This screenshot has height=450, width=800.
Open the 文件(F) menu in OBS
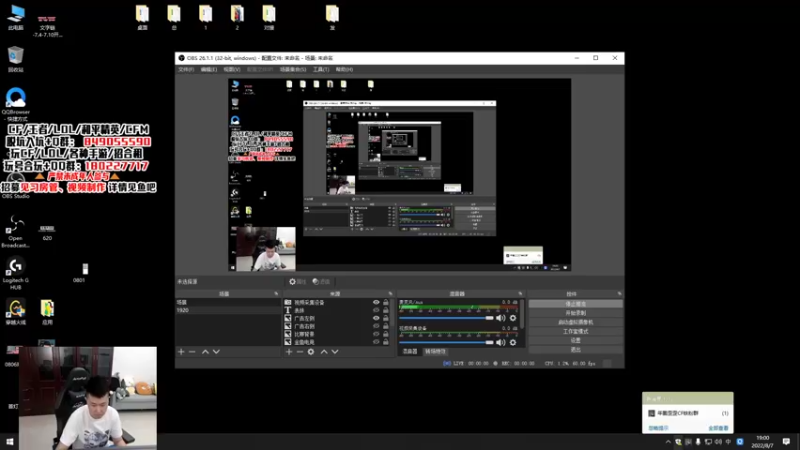coord(186,69)
